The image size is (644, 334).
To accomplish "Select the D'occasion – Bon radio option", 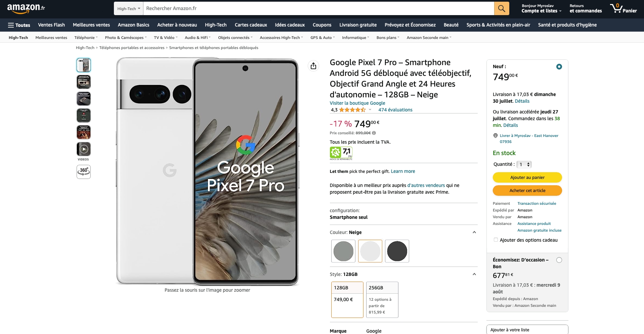I will [559, 260].
